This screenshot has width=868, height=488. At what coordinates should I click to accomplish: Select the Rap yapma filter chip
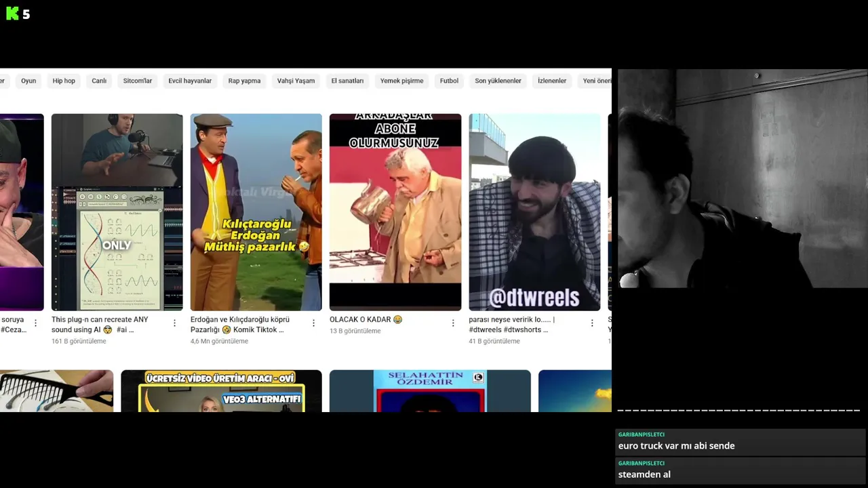(244, 81)
